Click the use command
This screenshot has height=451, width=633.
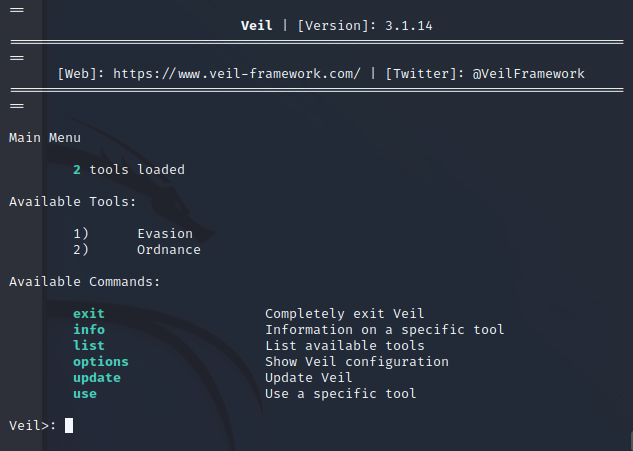tap(85, 393)
